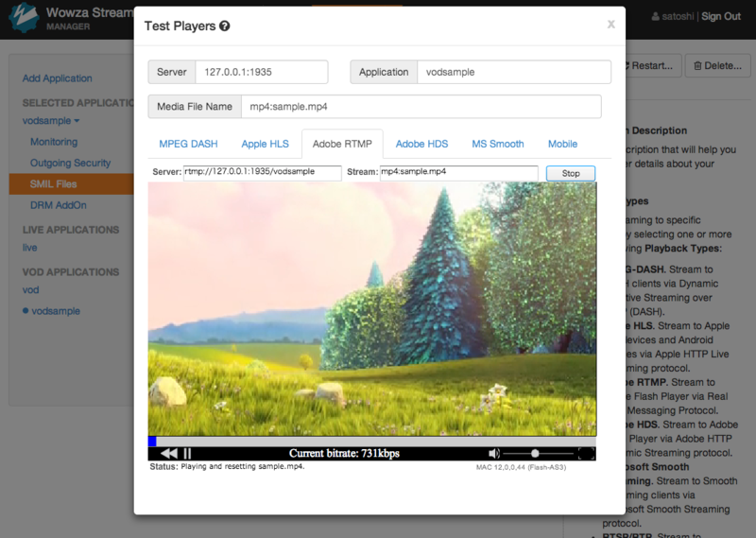Click the status text 'Playing and resetting sample.mp4.'
The height and width of the screenshot is (538, 756).
[x=243, y=466]
